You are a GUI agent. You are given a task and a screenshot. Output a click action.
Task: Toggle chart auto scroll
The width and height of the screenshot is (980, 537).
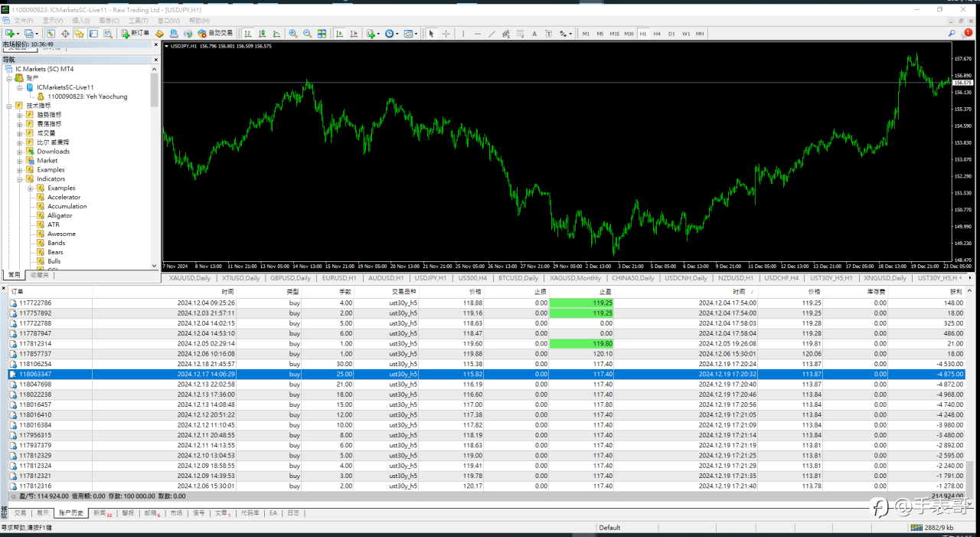point(339,34)
